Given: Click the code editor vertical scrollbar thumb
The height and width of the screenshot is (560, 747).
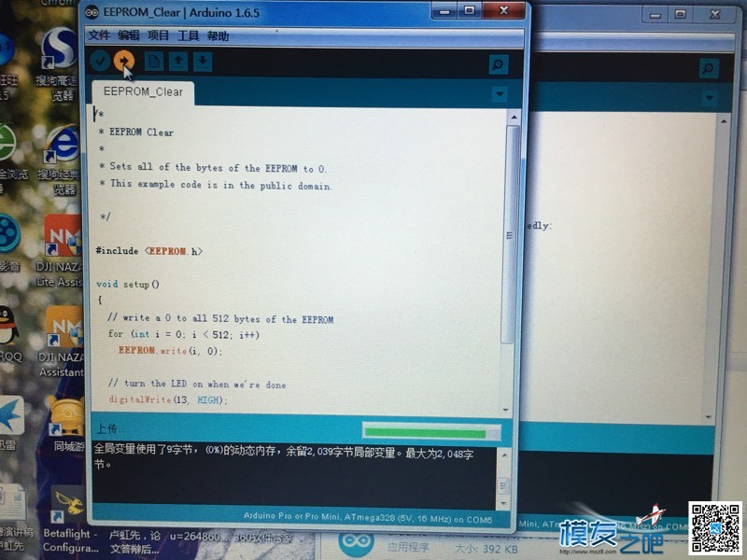Looking at the screenshot, I should coord(510,235).
